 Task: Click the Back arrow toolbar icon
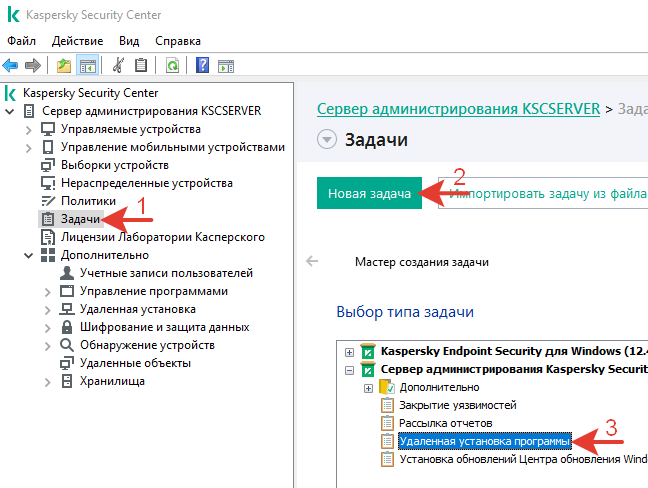pyautogui.click(x=10, y=65)
